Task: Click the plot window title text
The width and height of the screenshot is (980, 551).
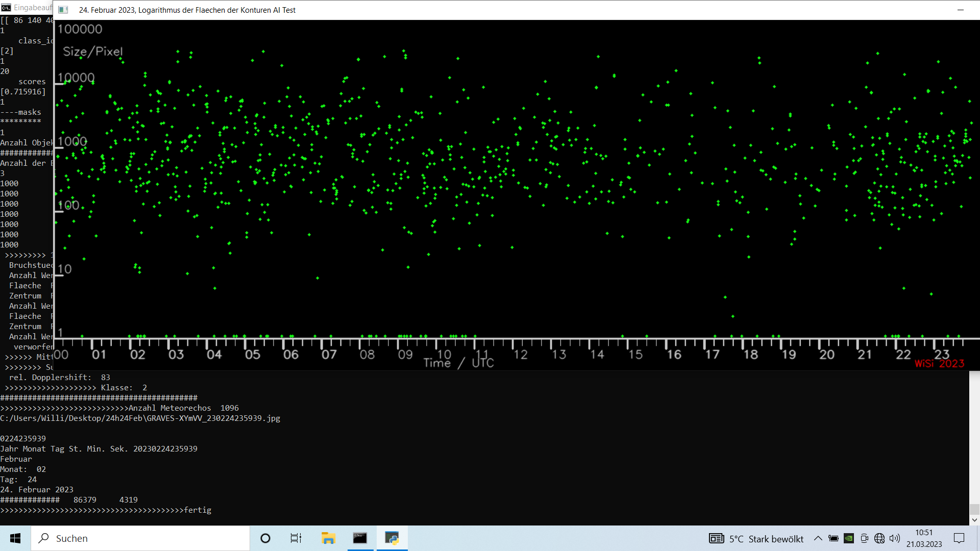Action: coord(187,10)
